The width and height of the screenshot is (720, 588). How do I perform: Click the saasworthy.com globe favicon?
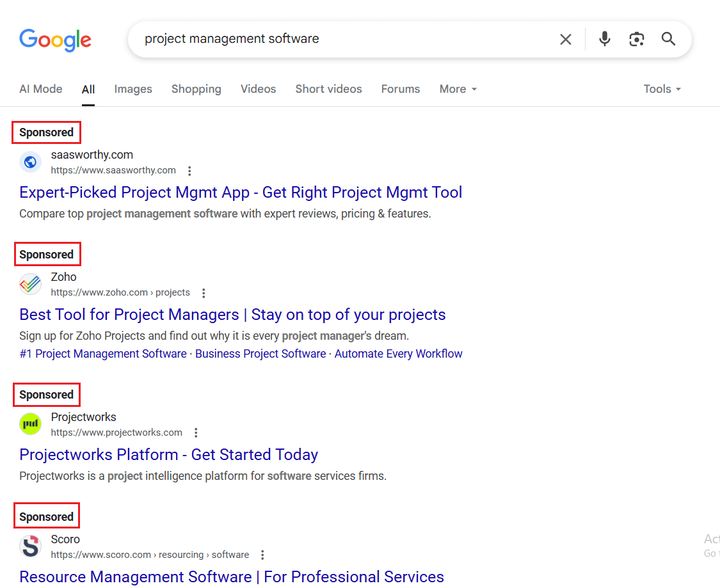coord(30,162)
